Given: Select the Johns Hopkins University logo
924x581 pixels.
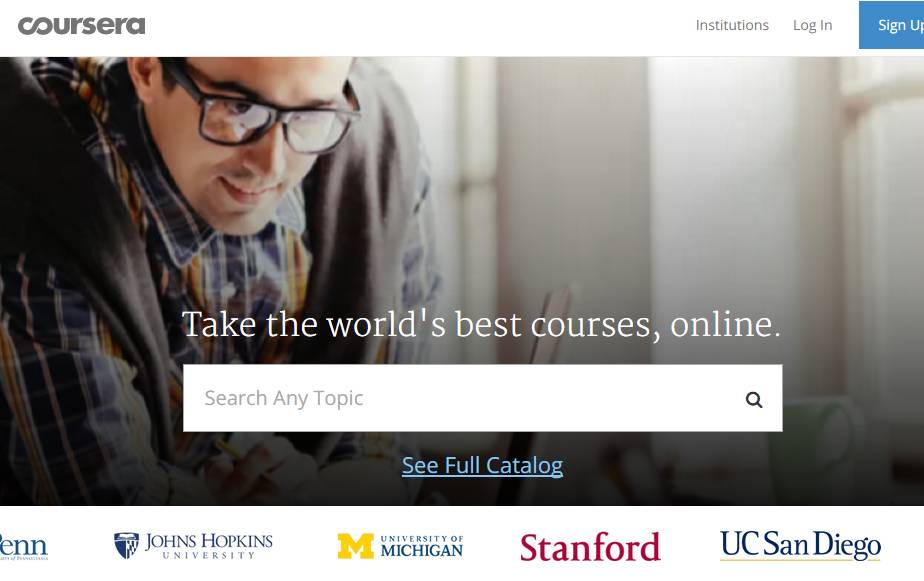Looking at the screenshot, I should coord(193,546).
